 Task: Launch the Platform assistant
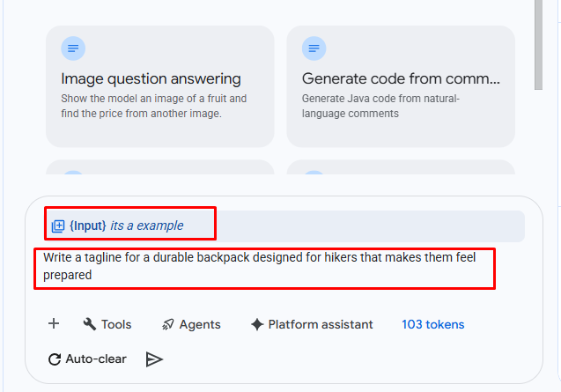[312, 324]
